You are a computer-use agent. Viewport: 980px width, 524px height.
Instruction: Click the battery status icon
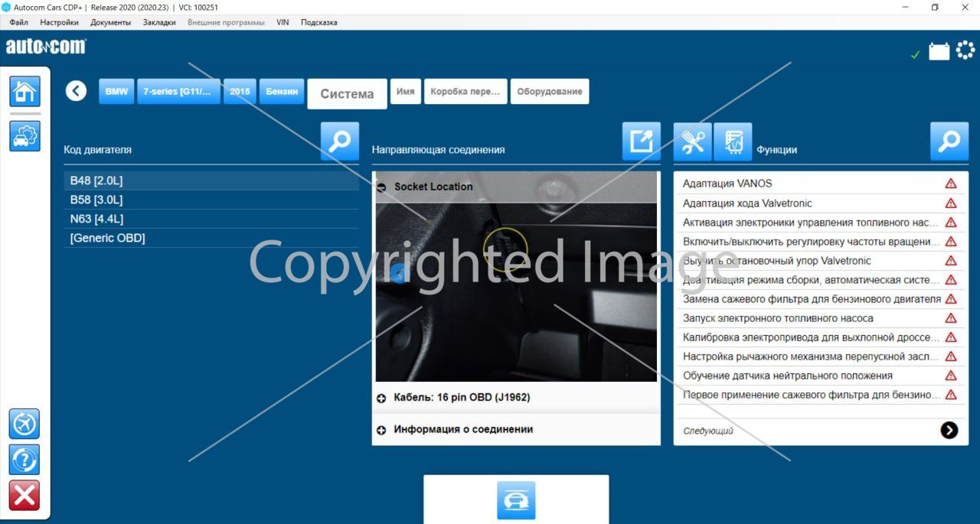(939, 51)
